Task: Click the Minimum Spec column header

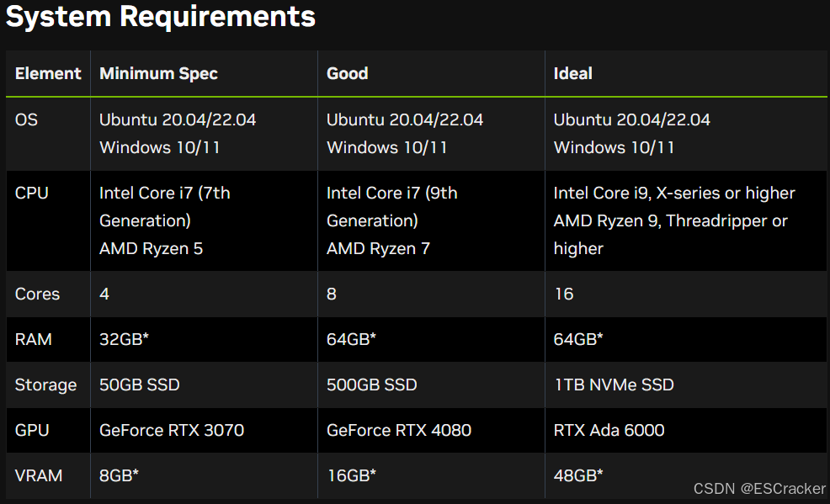Action: [x=158, y=73]
